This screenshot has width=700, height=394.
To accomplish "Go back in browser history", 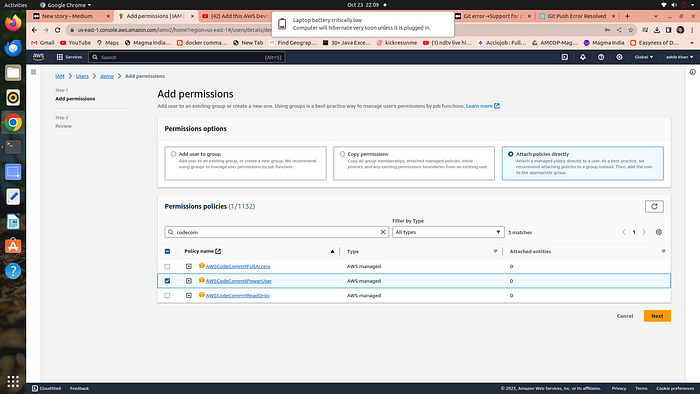I will (34, 30).
